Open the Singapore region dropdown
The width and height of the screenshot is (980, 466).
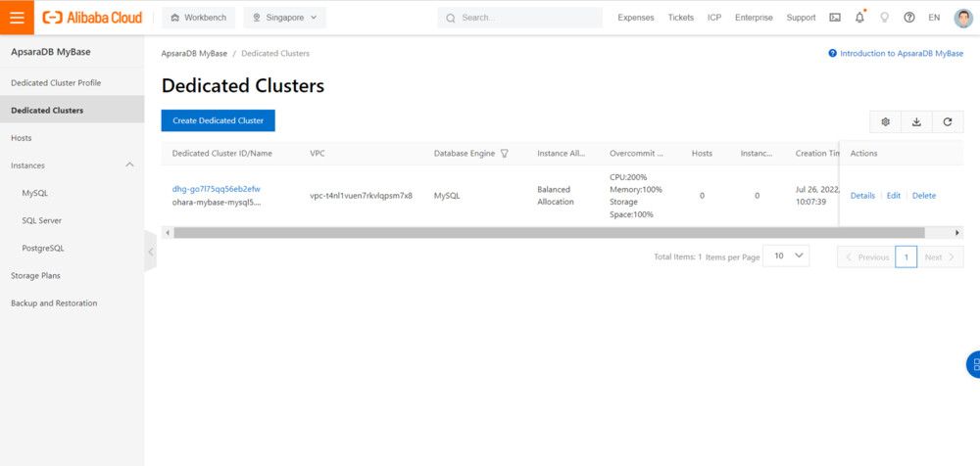(285, 18)
